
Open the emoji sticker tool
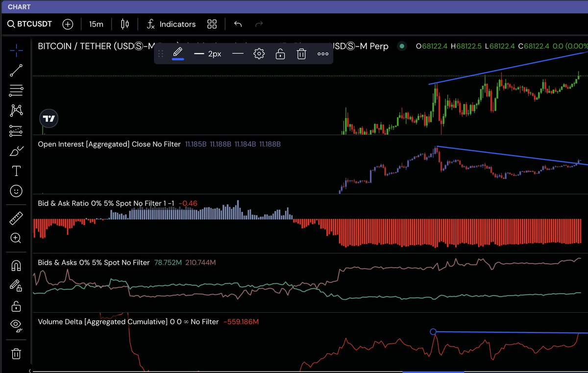coord(16,191)
